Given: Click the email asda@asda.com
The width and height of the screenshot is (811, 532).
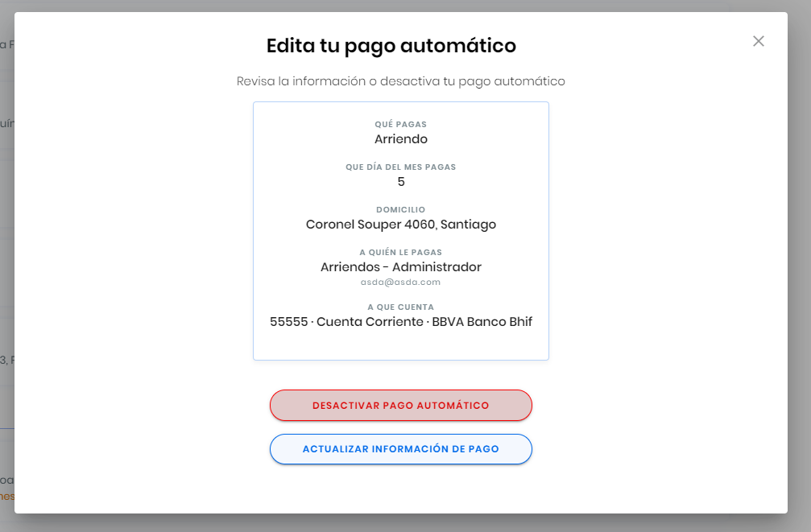Looking at the screenshot, I should point(400,282).
